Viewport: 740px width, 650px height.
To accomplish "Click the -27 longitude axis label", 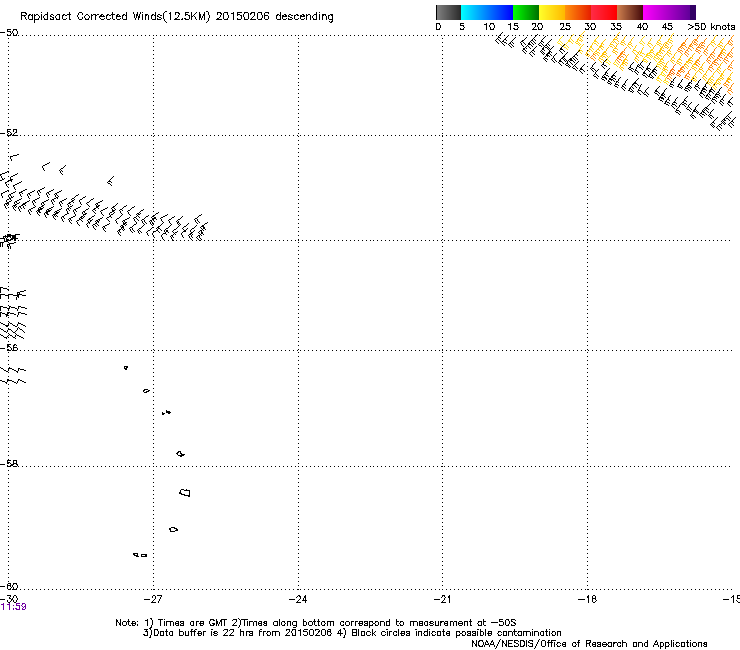I will click(153, 599).
